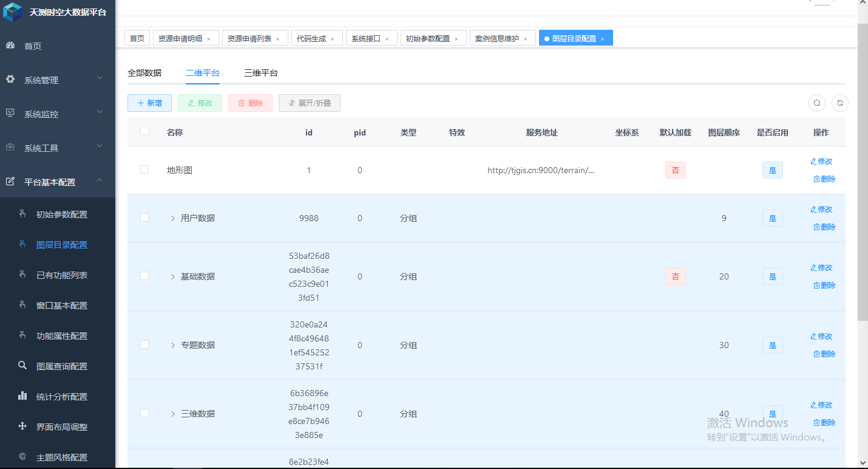Click the search icon above the table
This screenshot has height=469, width=868.
point(817,103)
